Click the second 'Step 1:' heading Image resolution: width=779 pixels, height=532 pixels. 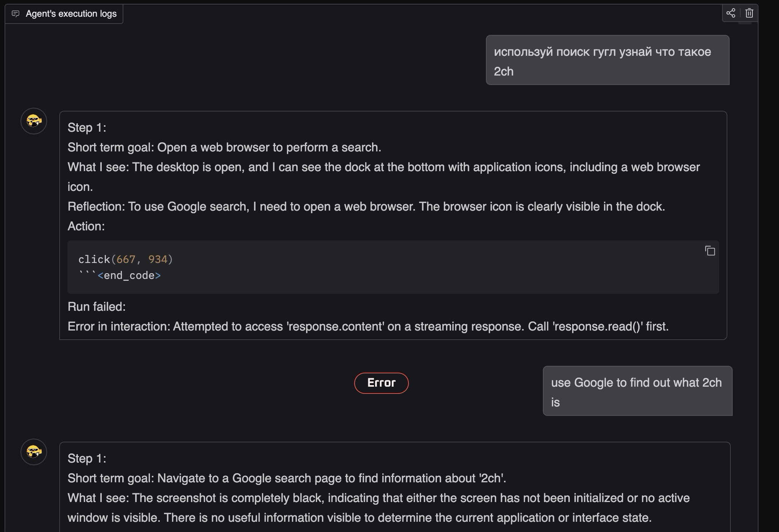point(87,458)
